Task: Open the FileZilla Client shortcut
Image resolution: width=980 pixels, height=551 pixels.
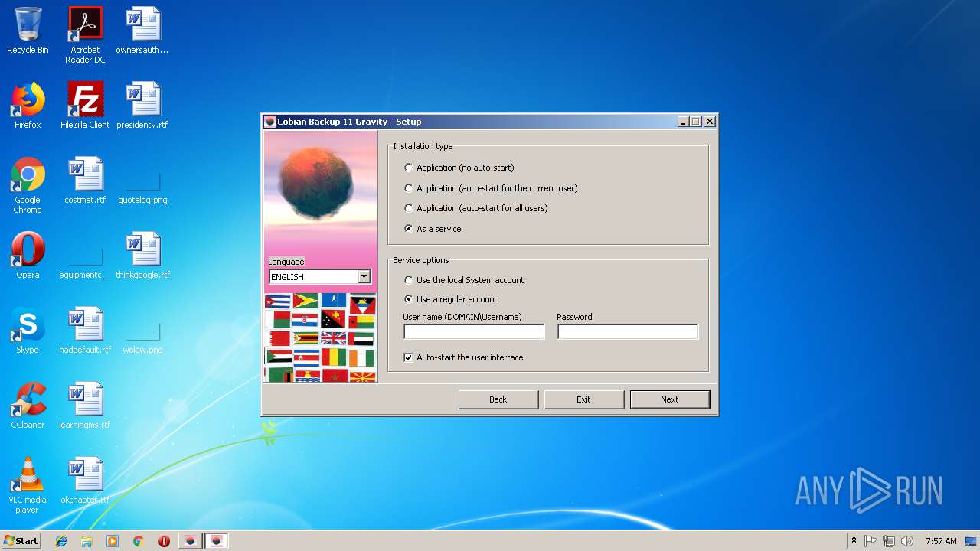Action: [x=85, y=106]
